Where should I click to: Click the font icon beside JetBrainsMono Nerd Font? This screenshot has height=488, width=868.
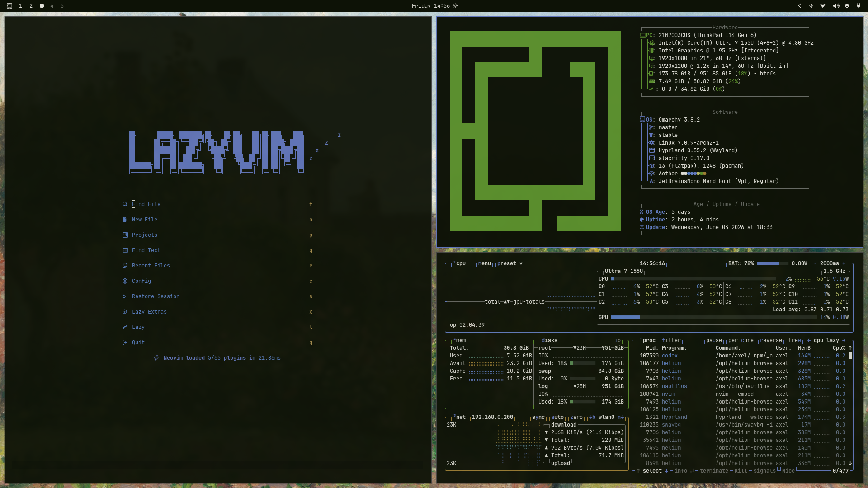coord(651,181)
